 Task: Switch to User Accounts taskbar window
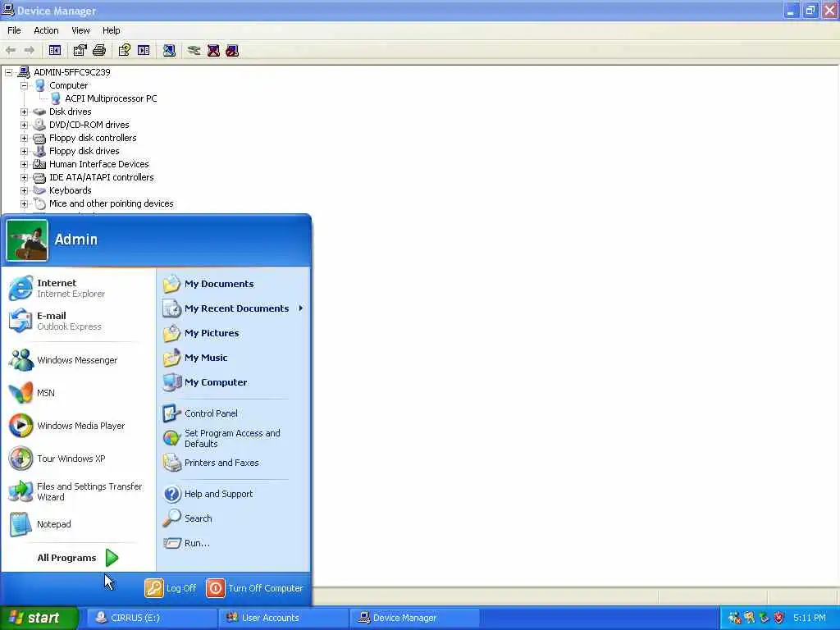(283, 618)
